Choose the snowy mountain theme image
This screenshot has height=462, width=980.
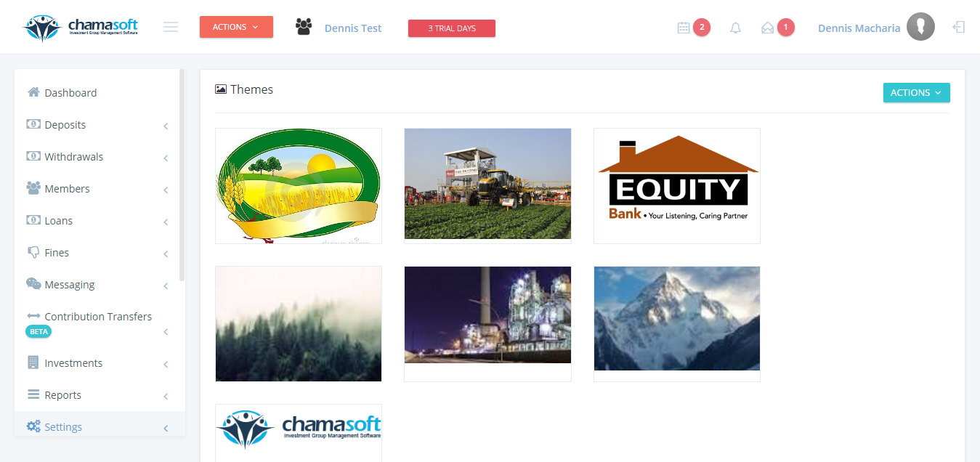pos(677,318)
